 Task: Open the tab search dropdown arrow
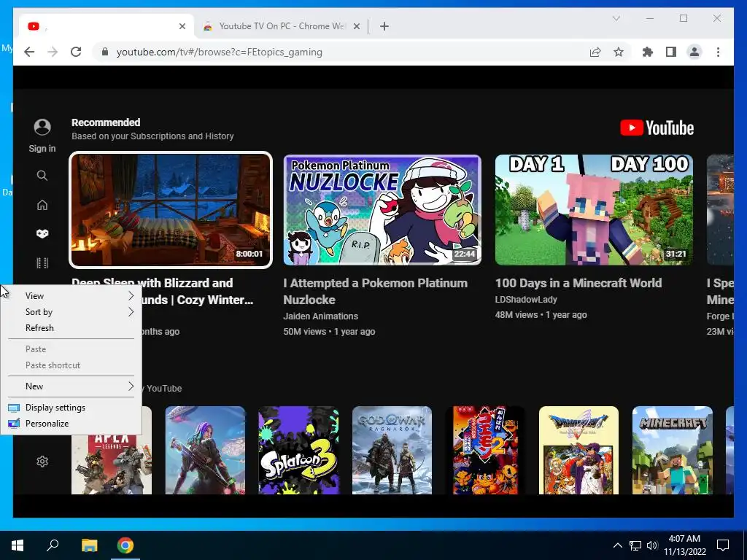point(616,18)
